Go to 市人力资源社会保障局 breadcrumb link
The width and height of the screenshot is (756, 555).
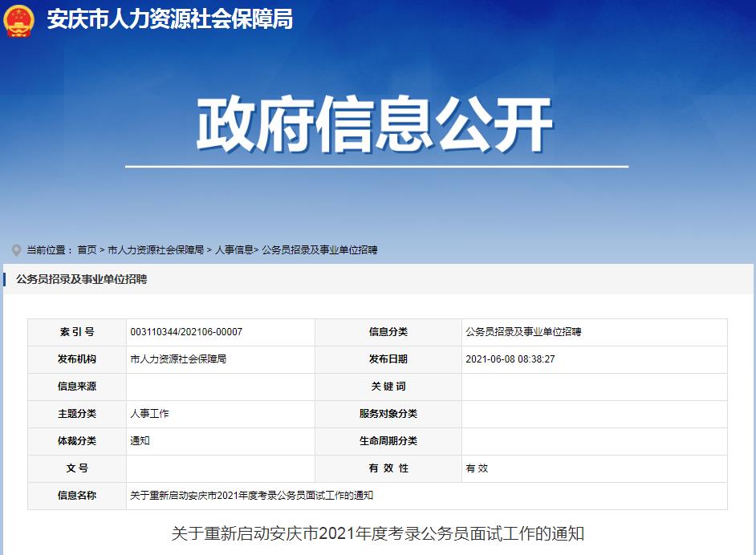[x=156, y=250]
